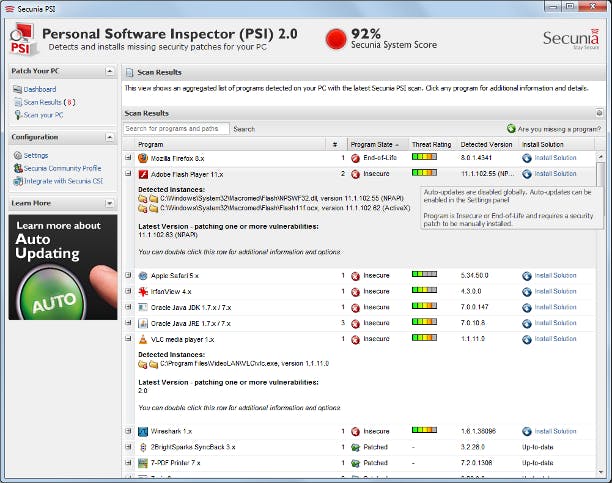Viewport: 612px width, 483px height.
Task: Click the 7-PDF Printer icon
Action: click(x=143, y=463)
